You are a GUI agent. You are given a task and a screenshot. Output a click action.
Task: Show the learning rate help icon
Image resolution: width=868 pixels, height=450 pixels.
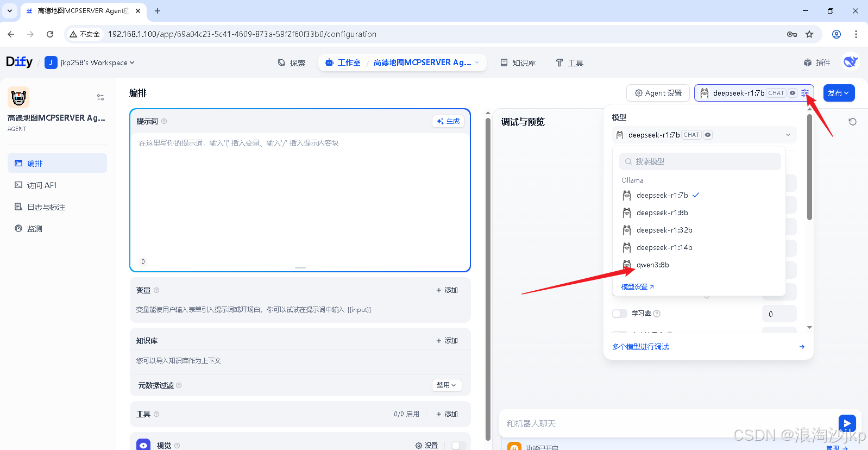tap(657, 314)
